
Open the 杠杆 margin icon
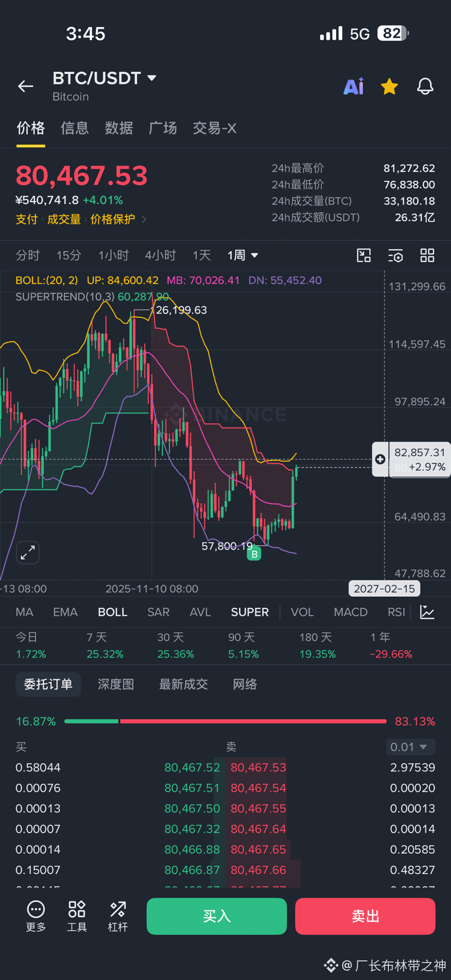click(118, 916)
